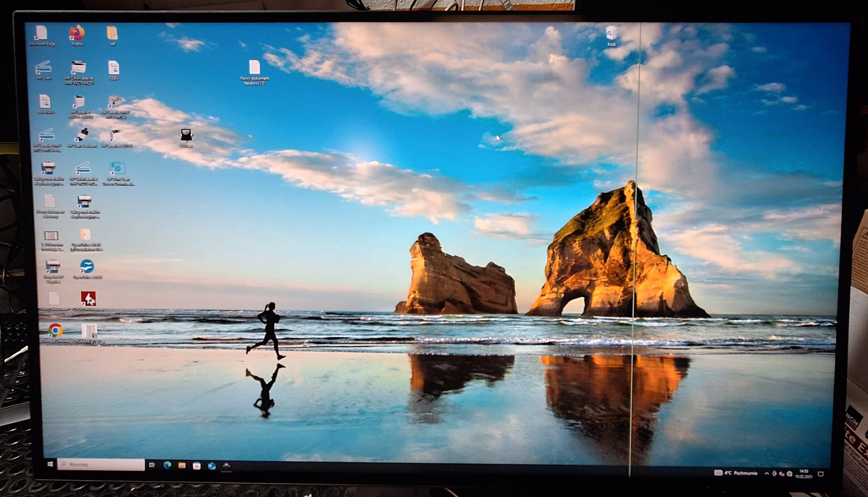Open the black CCleaner-style desktop icon
Image resolution: width=868 pixels, height=497 pixels.
click(186, 135)
